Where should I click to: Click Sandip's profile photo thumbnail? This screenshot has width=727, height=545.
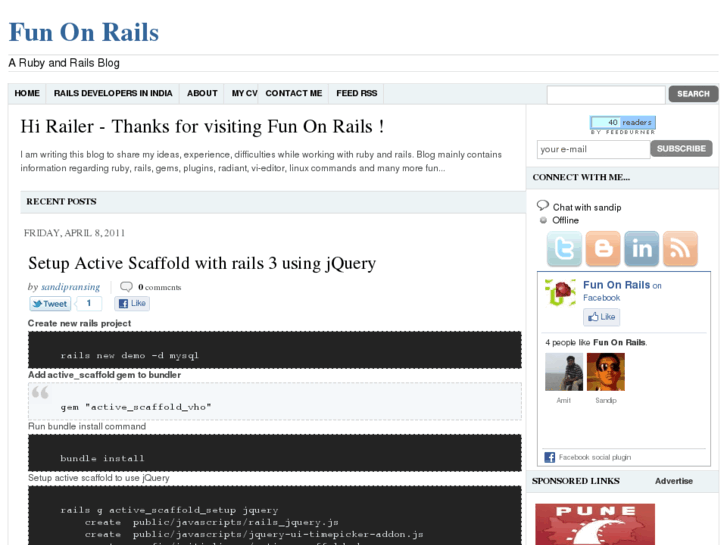pos(606,372)
